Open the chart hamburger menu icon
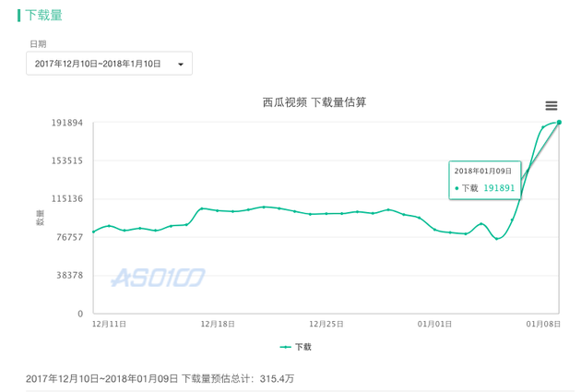Image resolution: width=581 pixels, height=392 pixels. [x=551, y=106]
